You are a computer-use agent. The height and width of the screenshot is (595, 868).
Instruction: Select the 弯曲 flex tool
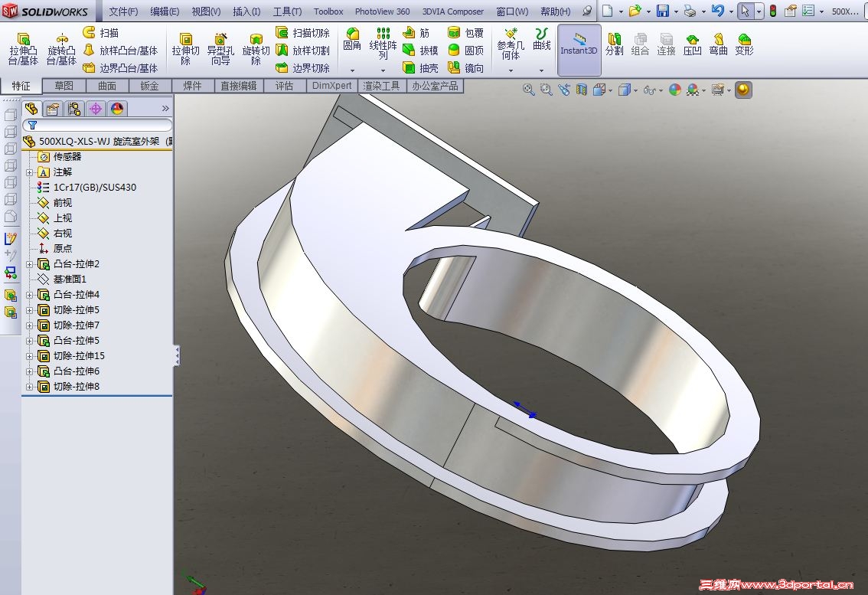[718, 44]
